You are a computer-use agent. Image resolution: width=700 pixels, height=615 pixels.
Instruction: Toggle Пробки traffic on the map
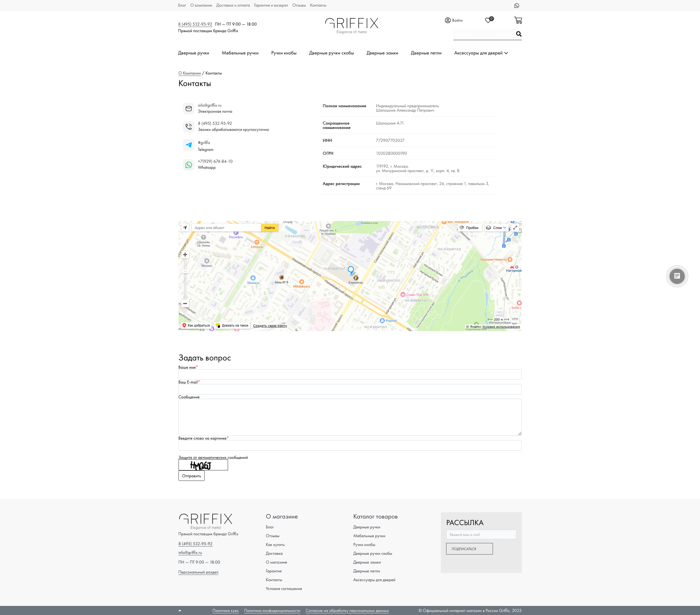469,228
